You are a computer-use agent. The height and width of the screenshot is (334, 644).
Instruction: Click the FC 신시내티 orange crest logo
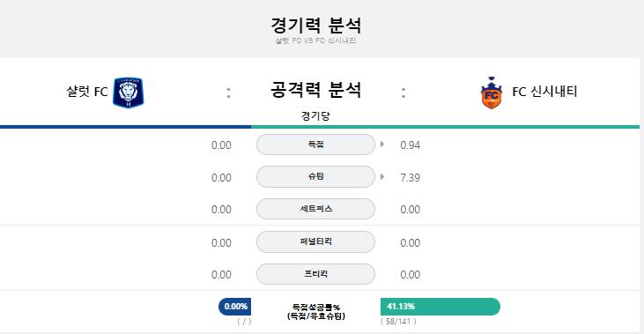[492, 93]
